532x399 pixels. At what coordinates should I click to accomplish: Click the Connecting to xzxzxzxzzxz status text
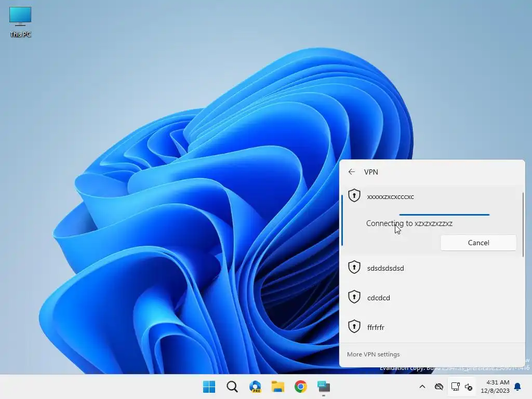pos(409,223)
